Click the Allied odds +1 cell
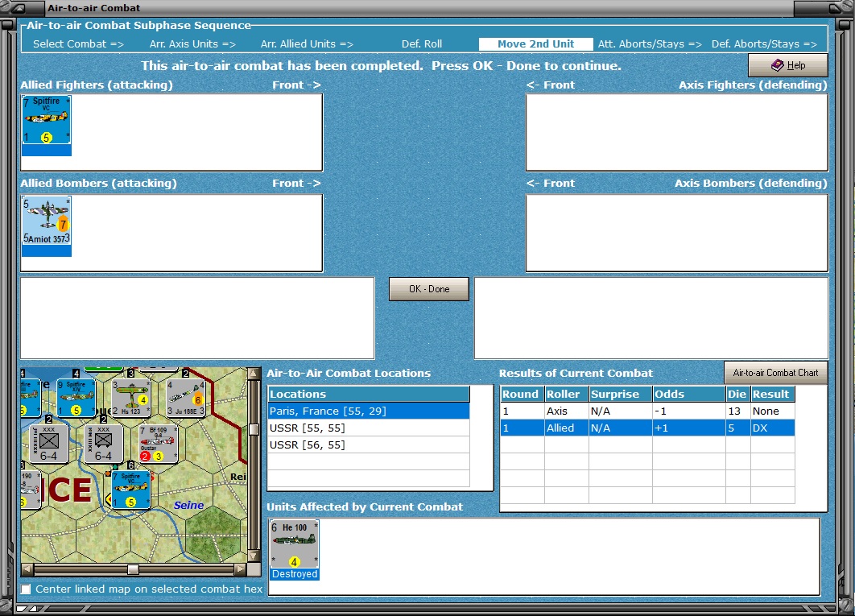Viewport: 855px width, 616px height. 688,428
